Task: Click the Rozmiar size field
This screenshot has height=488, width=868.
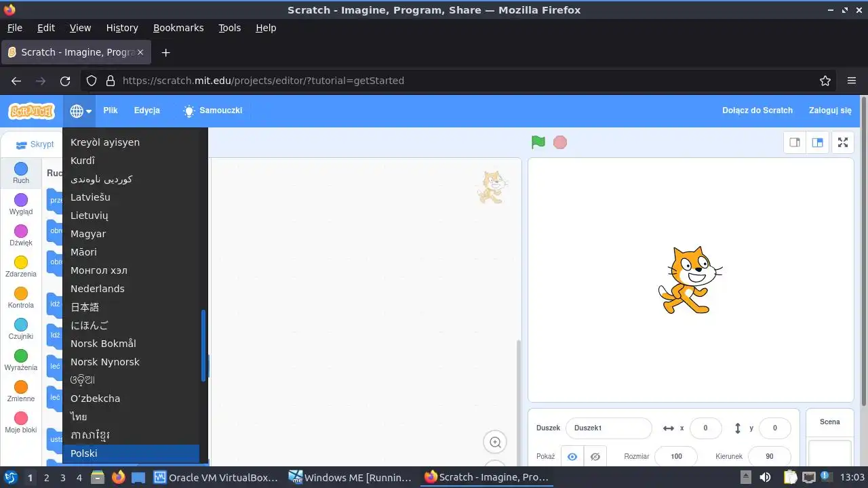Action: pos(676,457)
